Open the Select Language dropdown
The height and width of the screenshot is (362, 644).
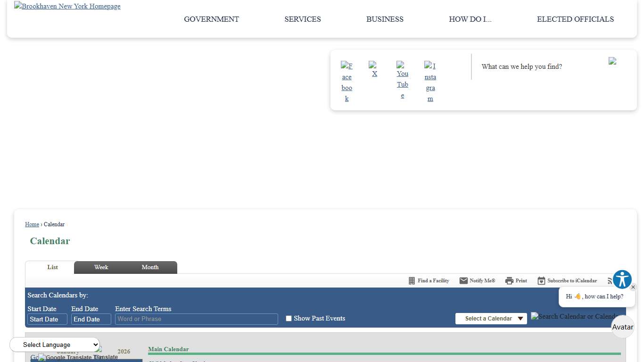point(55,345)
